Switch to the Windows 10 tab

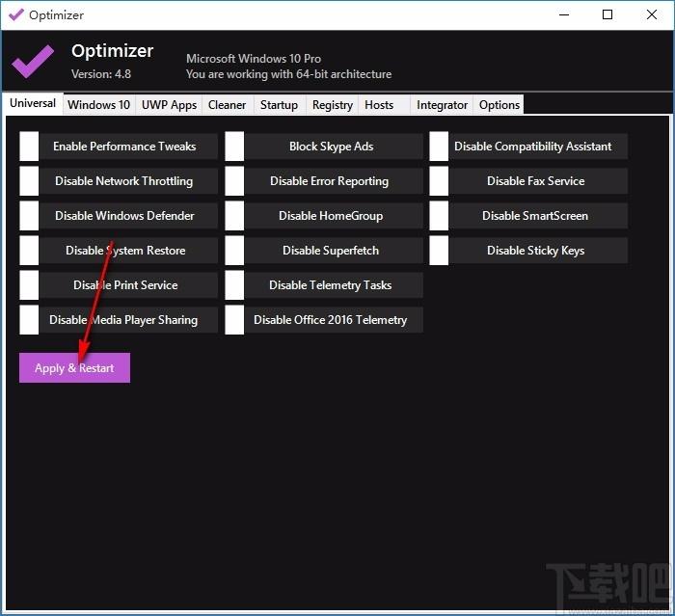(x=99, y=105)
